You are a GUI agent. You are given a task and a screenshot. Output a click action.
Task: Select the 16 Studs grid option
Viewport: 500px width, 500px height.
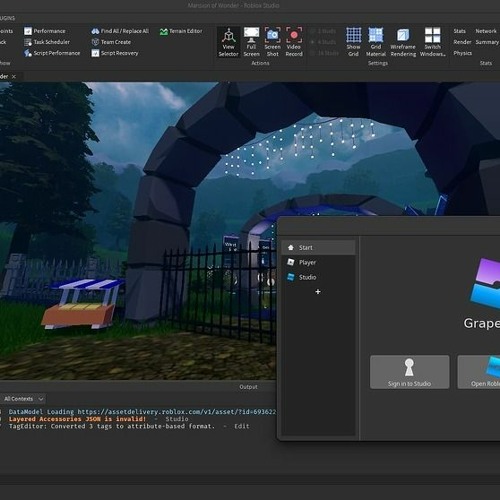pyautogui.click(x=324, y=53)
